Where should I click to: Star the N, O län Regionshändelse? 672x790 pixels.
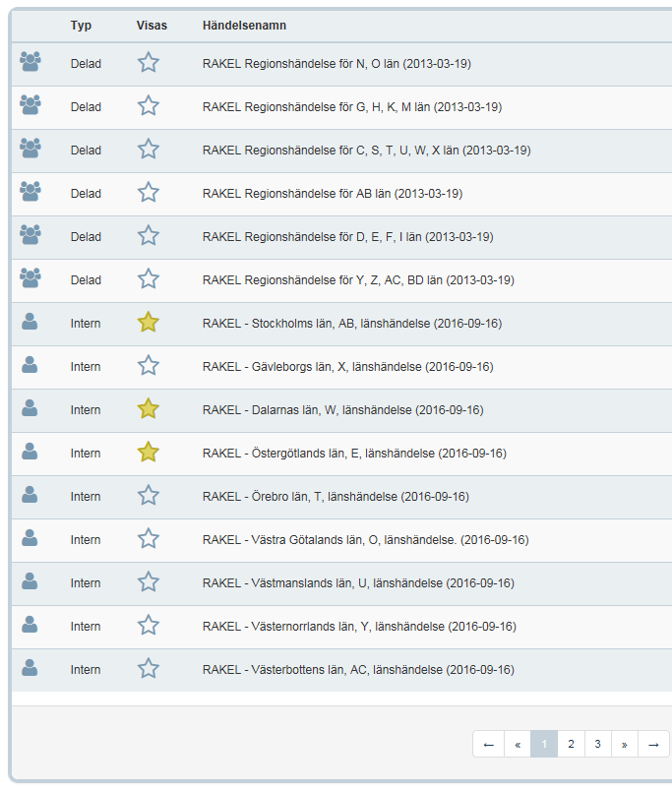[x=149, y=63]
